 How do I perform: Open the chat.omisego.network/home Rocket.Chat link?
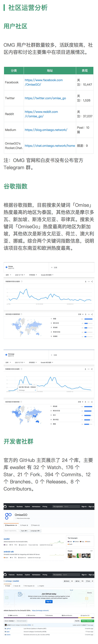click(50, 146)
